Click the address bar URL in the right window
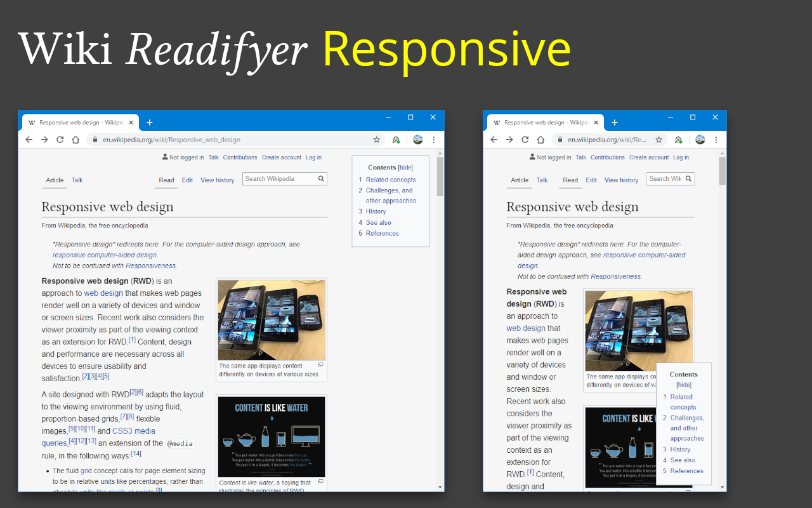This screenshot has height=508, width=812. tap(607, 140)
